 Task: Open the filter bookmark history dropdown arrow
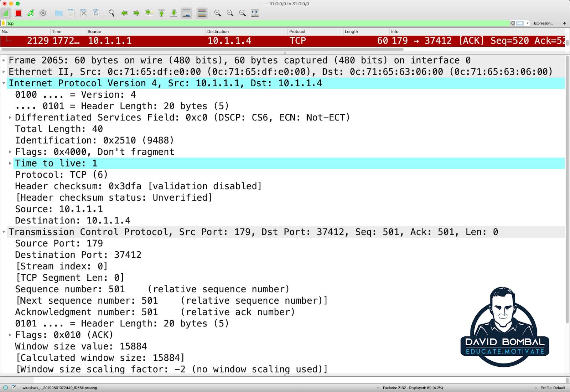(x=527, y=23)
